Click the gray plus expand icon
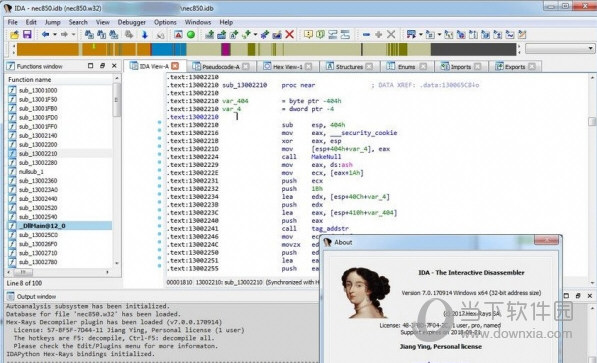The height and width of the screenshot is (363, 597). point(378,35)
